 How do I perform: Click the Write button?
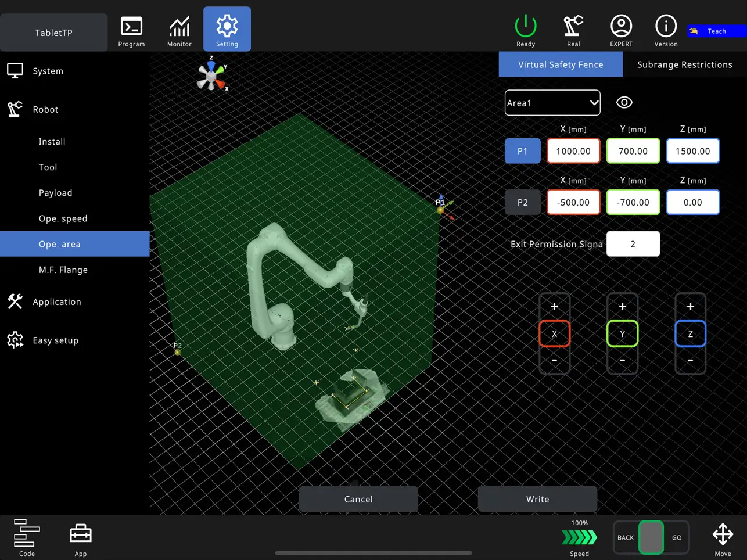[538, 499]
